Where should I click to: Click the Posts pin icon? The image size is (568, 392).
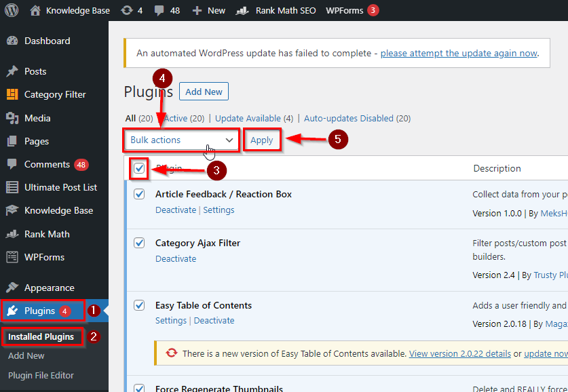point(12,71)
